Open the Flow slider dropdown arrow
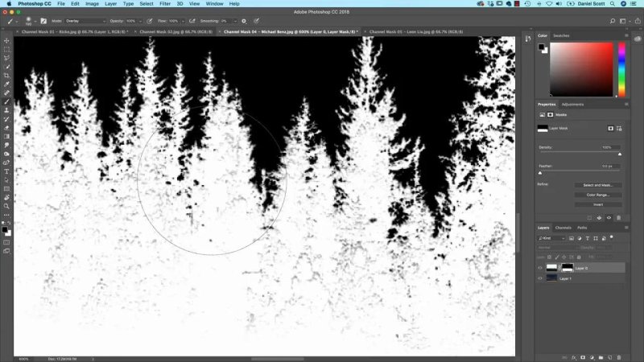 (183, 21)
